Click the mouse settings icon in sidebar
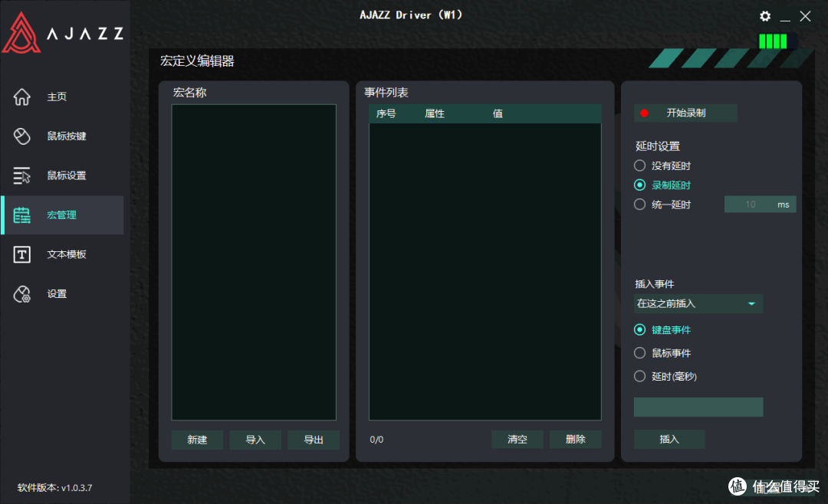The height and width of the screenshot is (504, 828). point(21,175)
